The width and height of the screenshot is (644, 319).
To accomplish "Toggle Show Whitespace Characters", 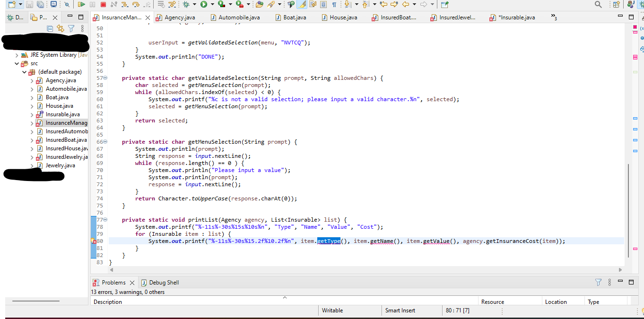I will tap(334, 5).
